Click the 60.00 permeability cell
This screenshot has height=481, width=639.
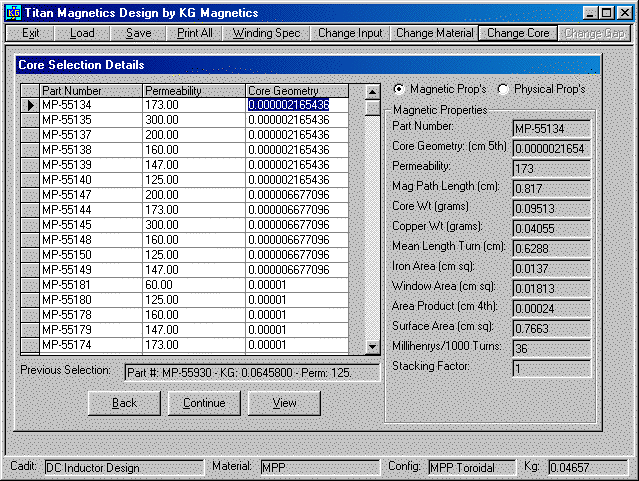(x=194, y=285)
